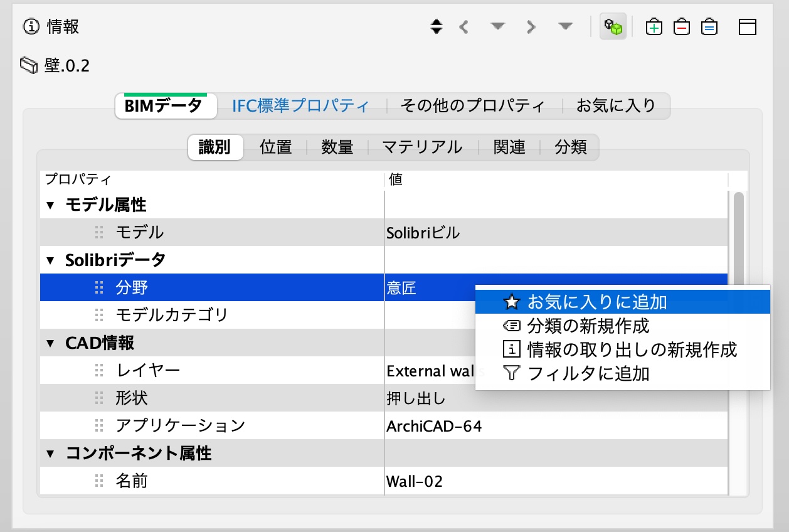
Task: Click the add to selection basket icon
Action: [654, 27]
